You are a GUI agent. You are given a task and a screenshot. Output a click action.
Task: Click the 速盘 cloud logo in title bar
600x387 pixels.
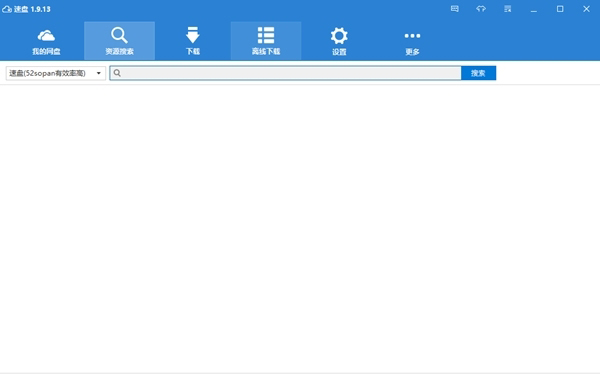[7, 9]
